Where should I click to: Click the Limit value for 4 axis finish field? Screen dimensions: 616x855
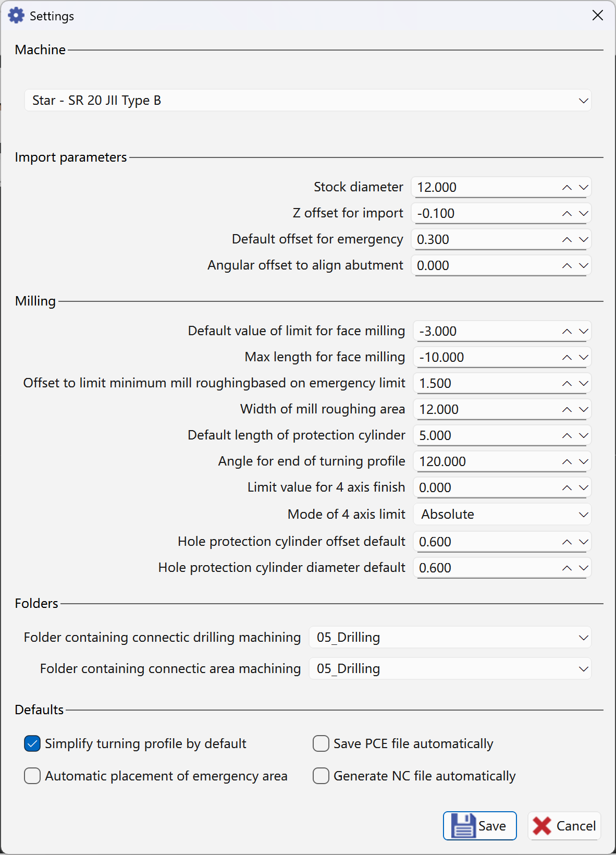[x=485, y=488]
